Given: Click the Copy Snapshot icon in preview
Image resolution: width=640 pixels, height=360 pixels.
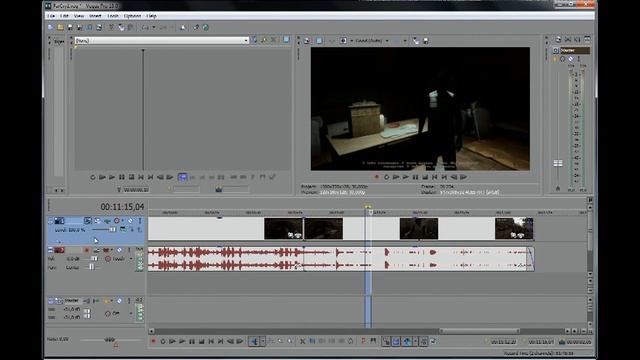Looking at the screenshot, I should [416, 40].
